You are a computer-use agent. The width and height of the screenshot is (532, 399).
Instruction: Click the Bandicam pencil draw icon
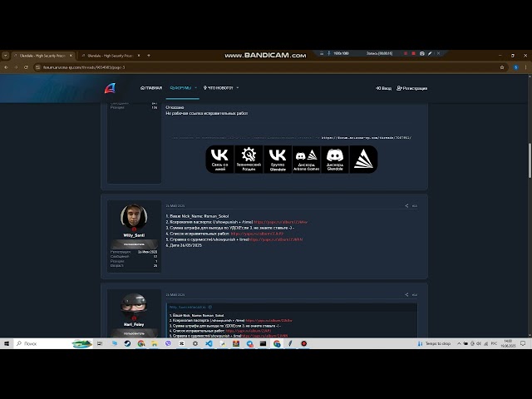[x=430, y=53]
